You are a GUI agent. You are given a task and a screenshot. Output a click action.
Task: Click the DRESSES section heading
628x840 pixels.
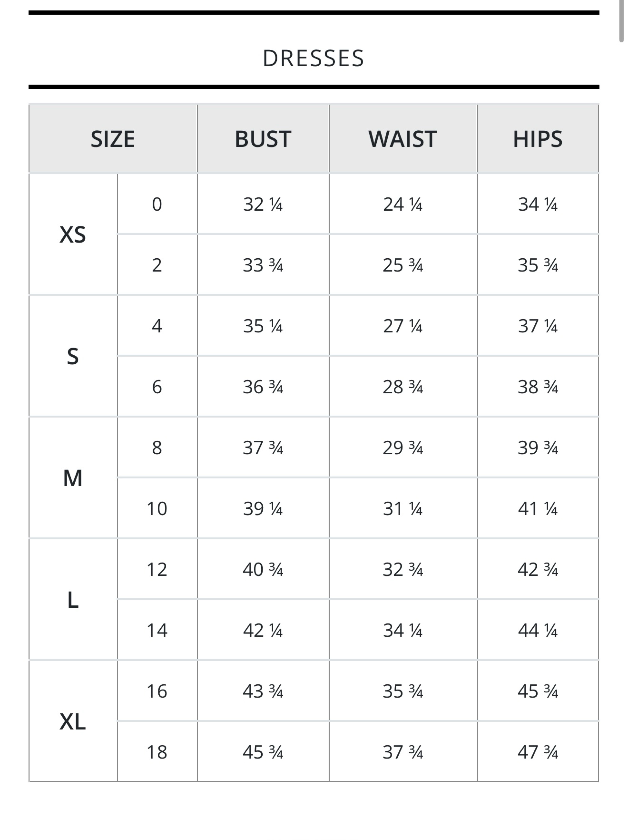click(x=313, y=58)
